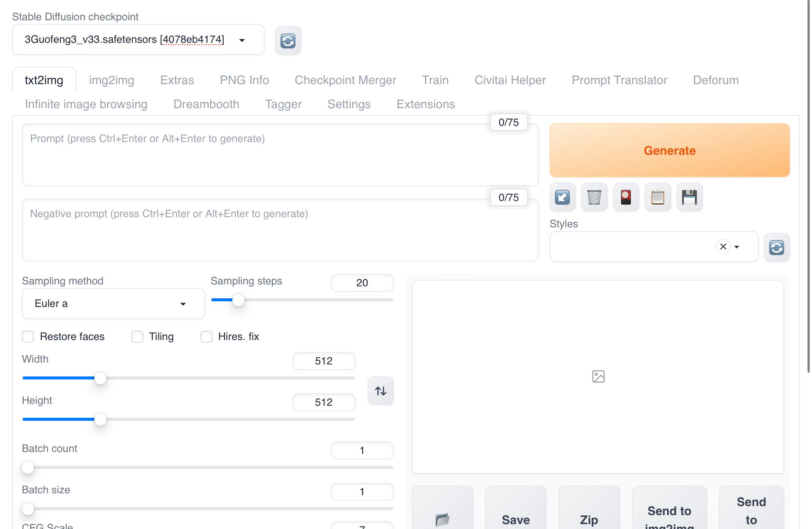Refresh the Stable Diffusion checkpoint list
The image size is (812, 529).
click(288, 41)
